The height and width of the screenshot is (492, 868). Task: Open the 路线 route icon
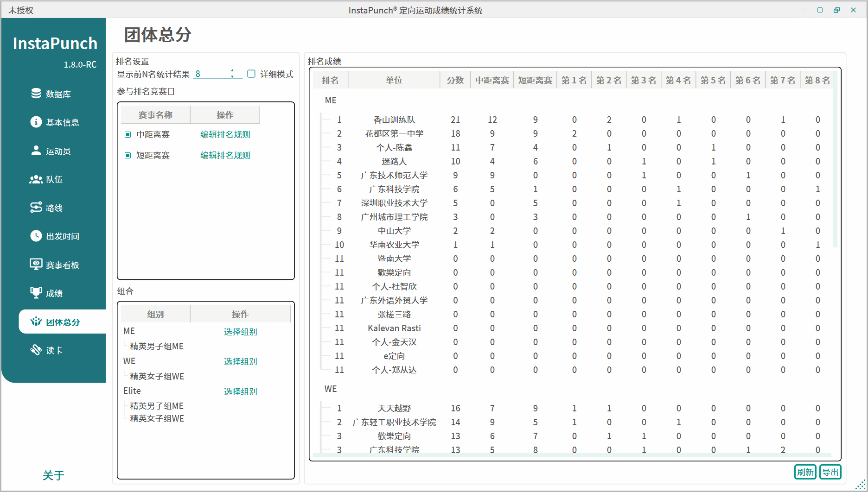click(x=36, y=208)
